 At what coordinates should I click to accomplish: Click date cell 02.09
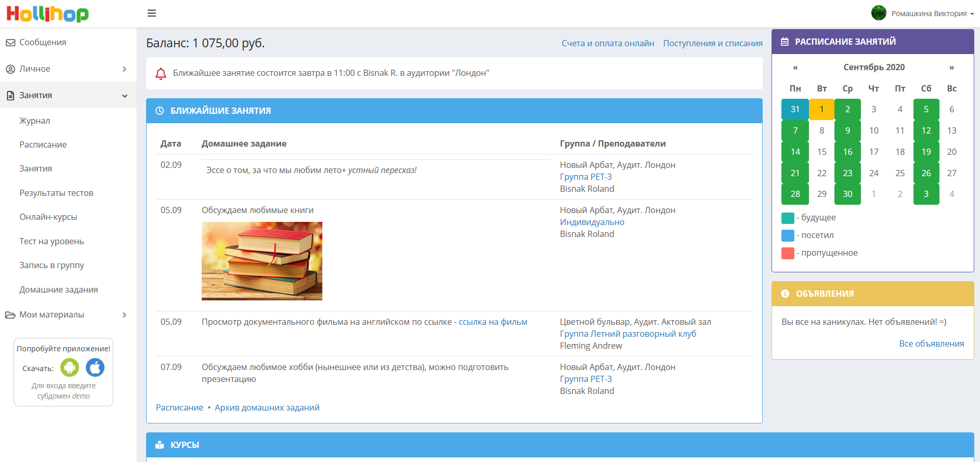click(x=171, y=165)
